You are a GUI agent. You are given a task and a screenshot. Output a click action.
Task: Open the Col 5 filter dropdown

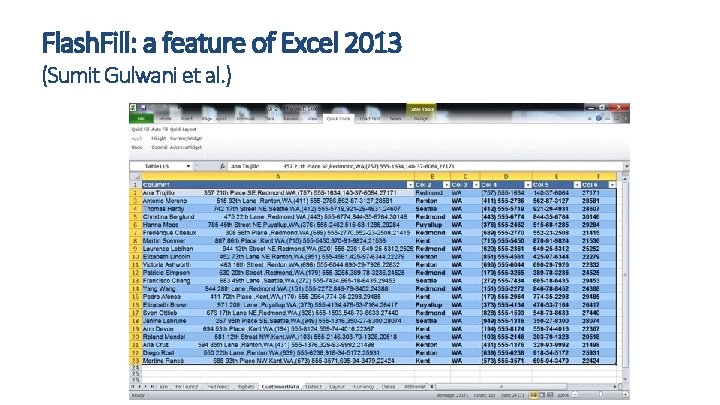click(577, 185)
